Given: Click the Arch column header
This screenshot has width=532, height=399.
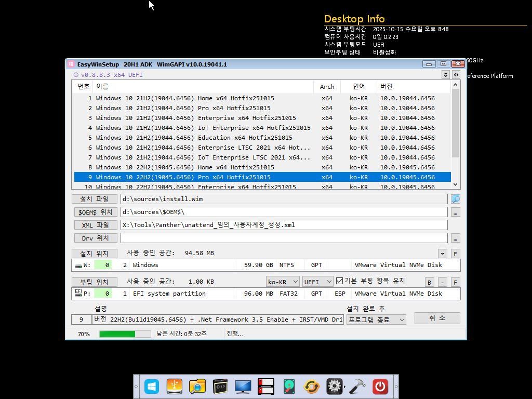Looking at the screenshot, I should click(x=327, y=87).
